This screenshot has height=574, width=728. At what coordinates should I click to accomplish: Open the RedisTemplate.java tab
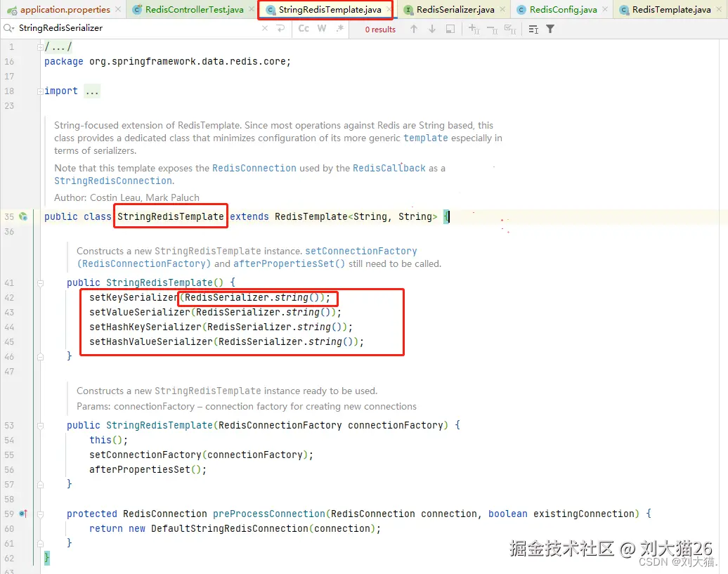click(671, 9)
